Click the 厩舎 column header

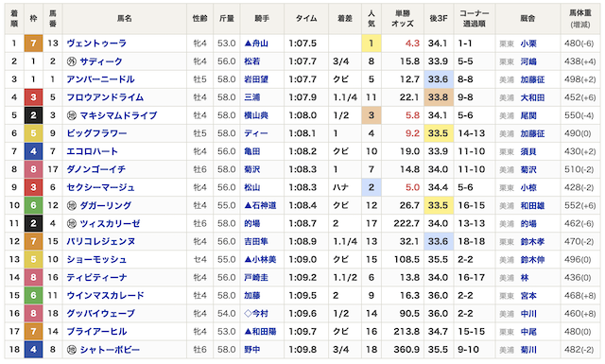pyautogui.click(x=527, y=18)
